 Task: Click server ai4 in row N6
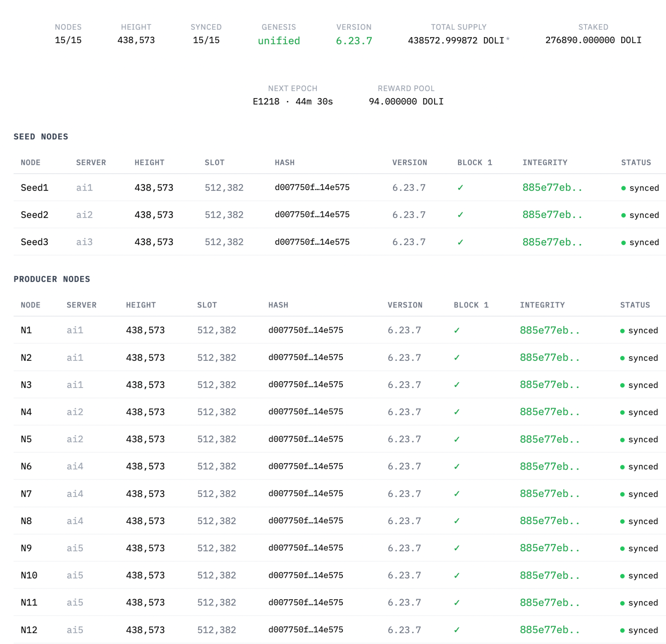click(75, 467)
